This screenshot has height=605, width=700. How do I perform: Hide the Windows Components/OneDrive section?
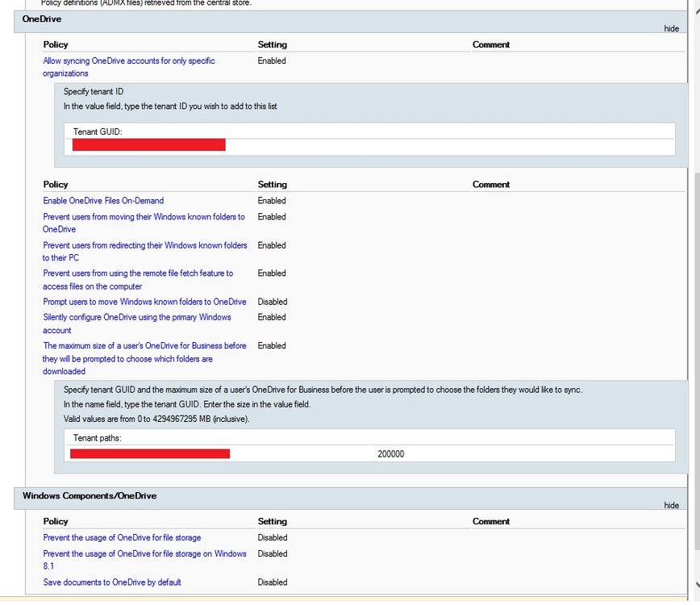tap(671, 506)
